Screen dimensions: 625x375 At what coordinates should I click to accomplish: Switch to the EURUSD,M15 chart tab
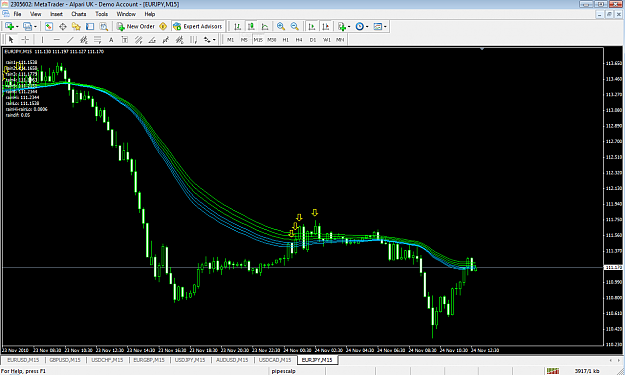(23, 360)
